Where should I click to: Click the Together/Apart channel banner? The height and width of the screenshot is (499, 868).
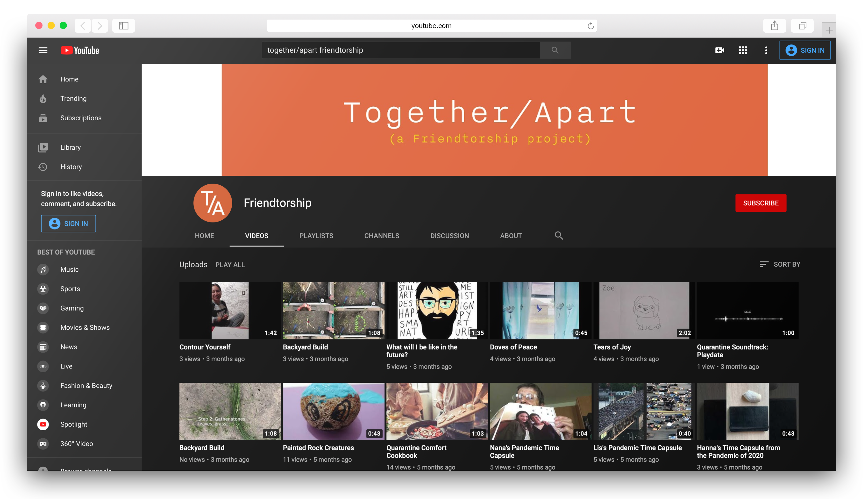489,120
